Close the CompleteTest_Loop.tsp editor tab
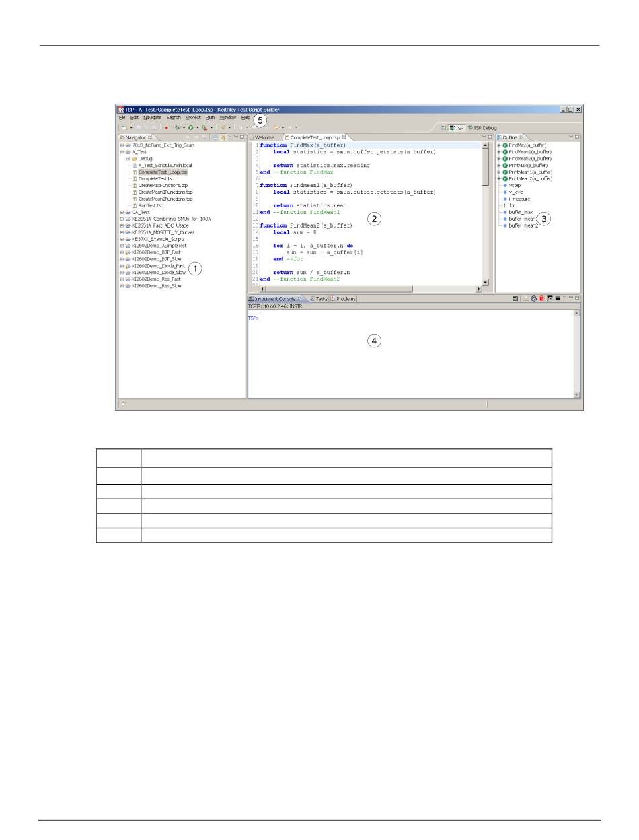Image resolution: width=639 pixels, height=840 pixels. pyautogui.click(x=344, y=137)
